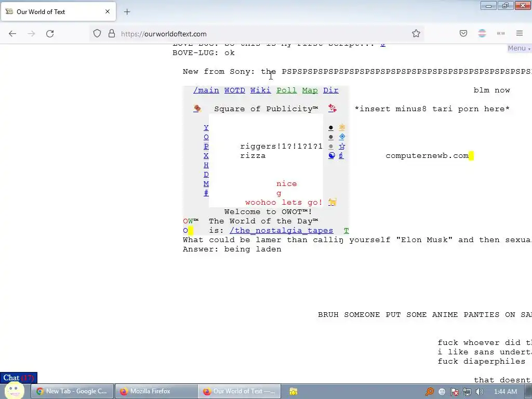The height and width of the screenshot is (399, 532).
Task: Open the red flag Action Center tray icon
Action: click(454, 392)
